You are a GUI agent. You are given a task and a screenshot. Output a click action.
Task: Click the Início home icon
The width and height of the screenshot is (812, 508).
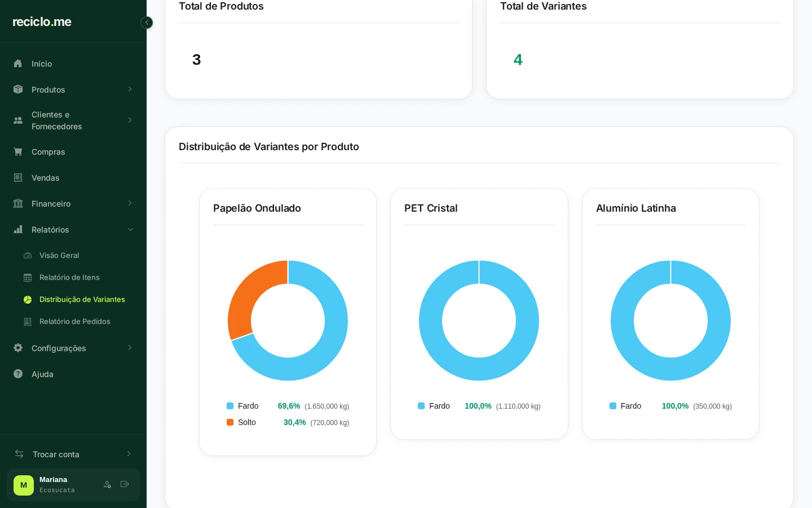point(18,63)
